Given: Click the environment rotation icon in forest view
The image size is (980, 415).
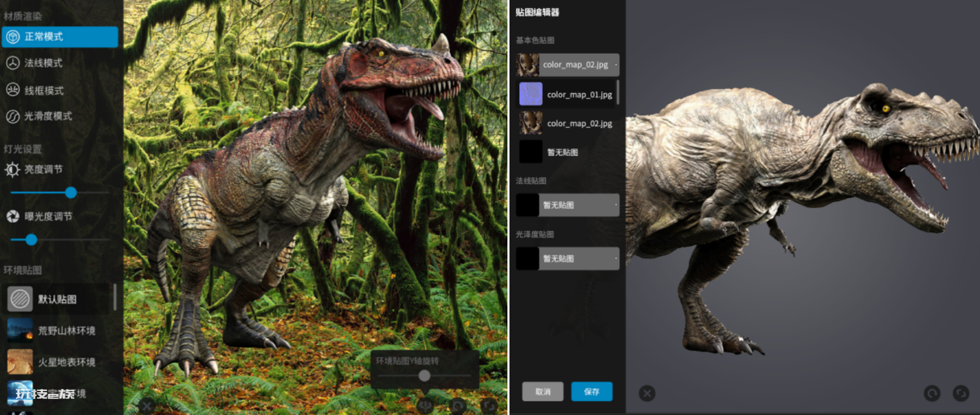Looking at the screenshot, I should [425, 406].
